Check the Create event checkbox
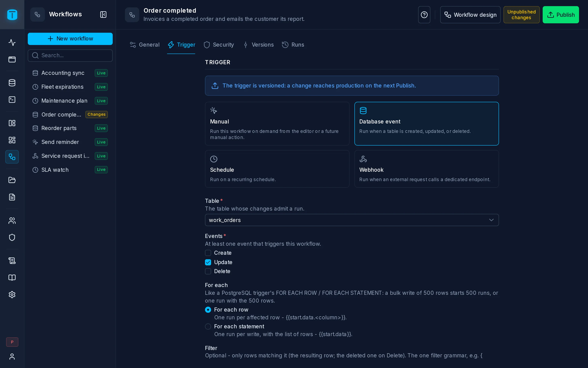Viewport: 588px width, 368px height. coord(208,253)
